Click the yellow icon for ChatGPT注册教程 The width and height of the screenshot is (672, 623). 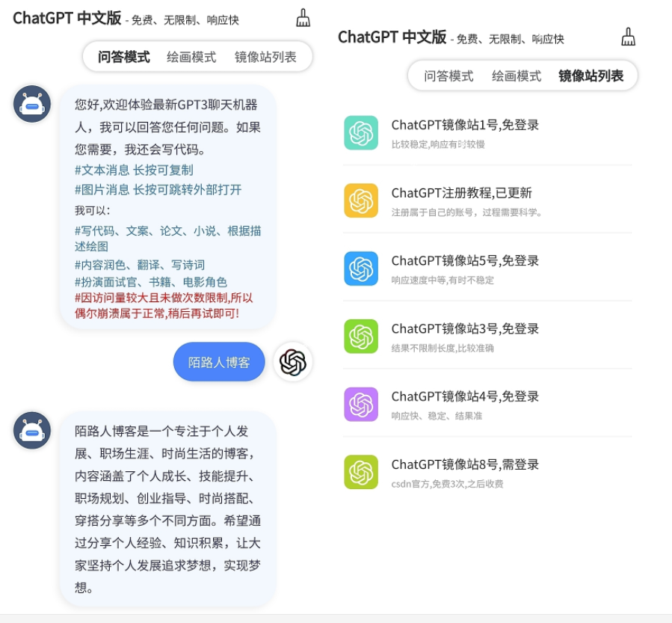click(361, 200)
